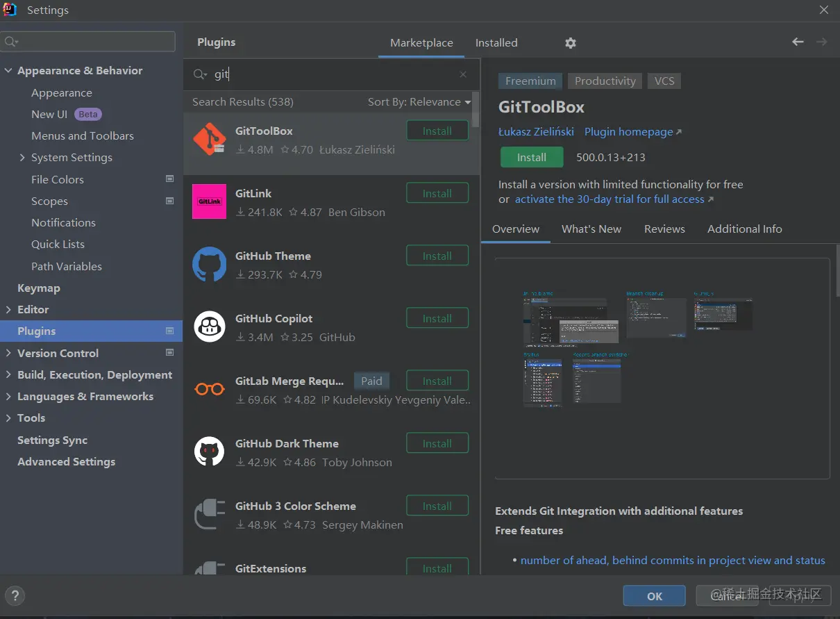
Task: Expand the System Settings node
Action: coord(22,158)
